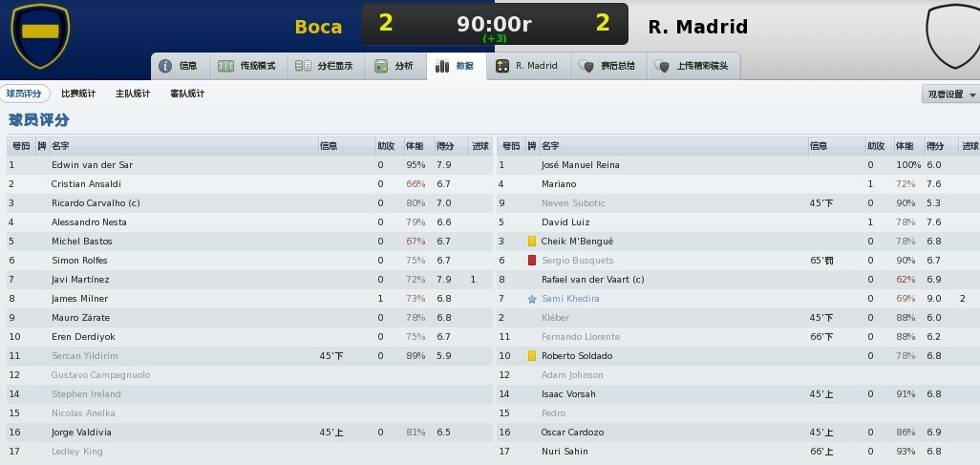Click the R. Madrid club crest

click(954, 35)
